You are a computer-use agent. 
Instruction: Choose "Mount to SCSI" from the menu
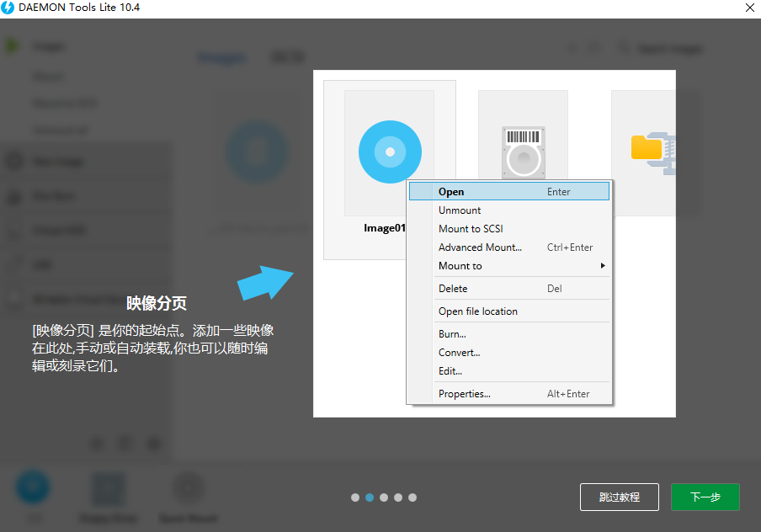tap(471, 228)
